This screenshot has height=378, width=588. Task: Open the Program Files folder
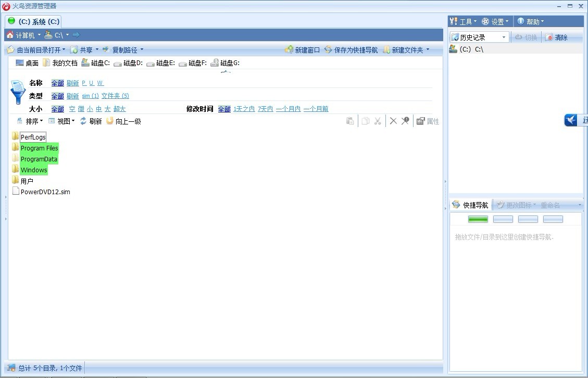pyautogui.click(x=39, y=148)
